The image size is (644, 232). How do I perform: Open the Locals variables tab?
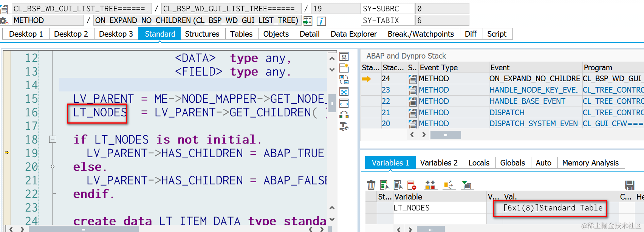tap(479, 163)
